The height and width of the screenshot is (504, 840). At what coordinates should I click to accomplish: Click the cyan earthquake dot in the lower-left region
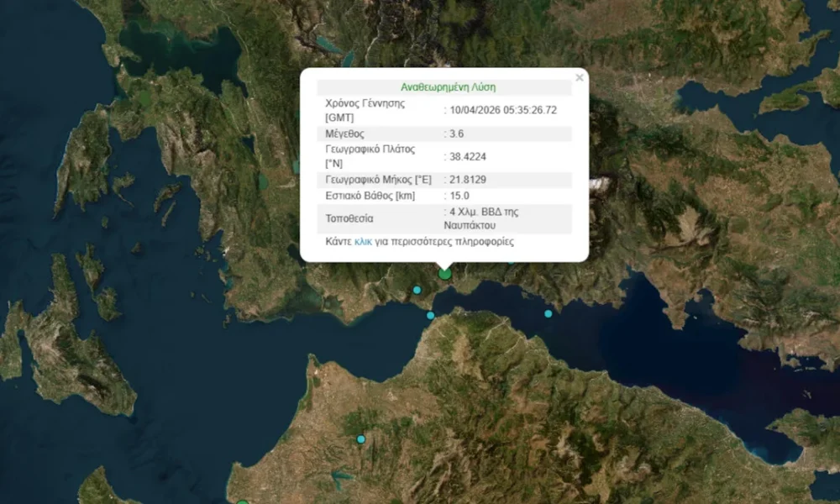[x=361, y=438]
